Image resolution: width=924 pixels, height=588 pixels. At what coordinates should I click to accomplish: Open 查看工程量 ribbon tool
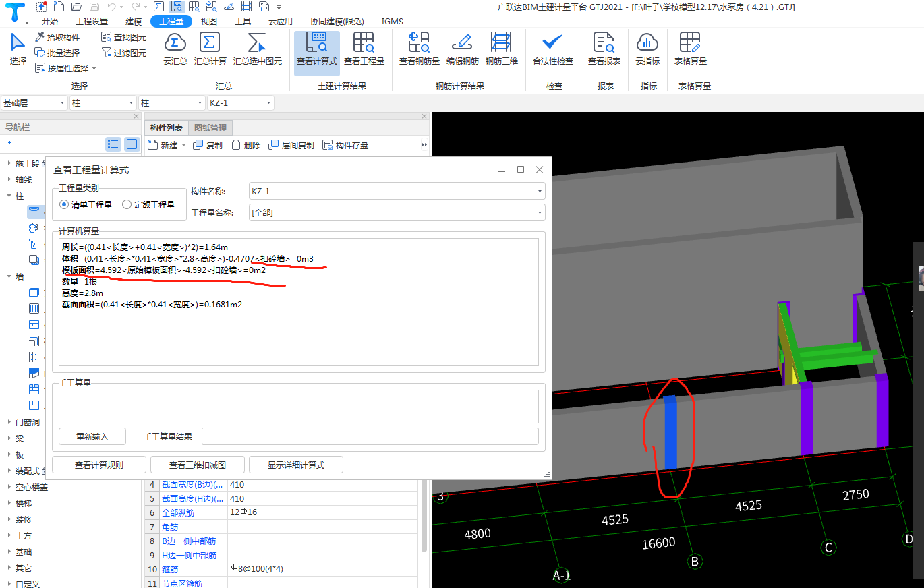[364, 49]
